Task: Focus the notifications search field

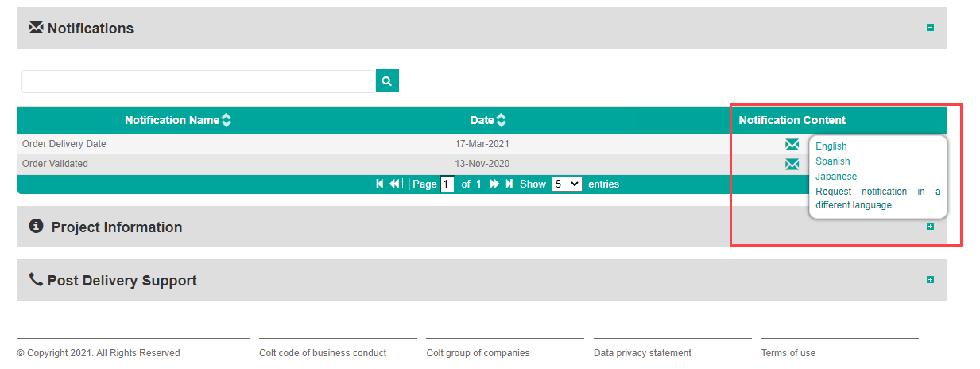Action: tap(199, 81)
